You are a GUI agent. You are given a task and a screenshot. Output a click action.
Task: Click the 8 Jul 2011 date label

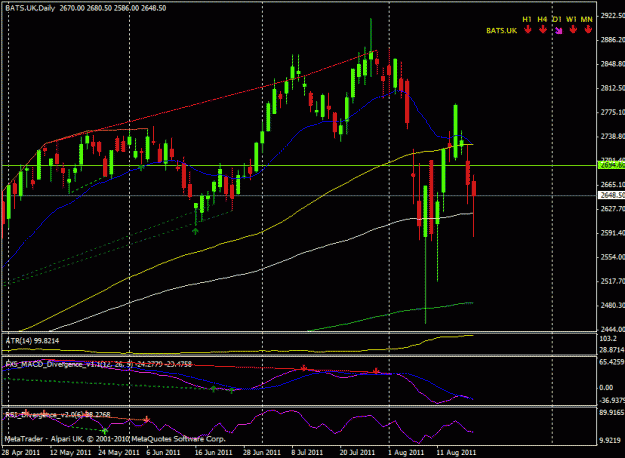tap(307, 452)
